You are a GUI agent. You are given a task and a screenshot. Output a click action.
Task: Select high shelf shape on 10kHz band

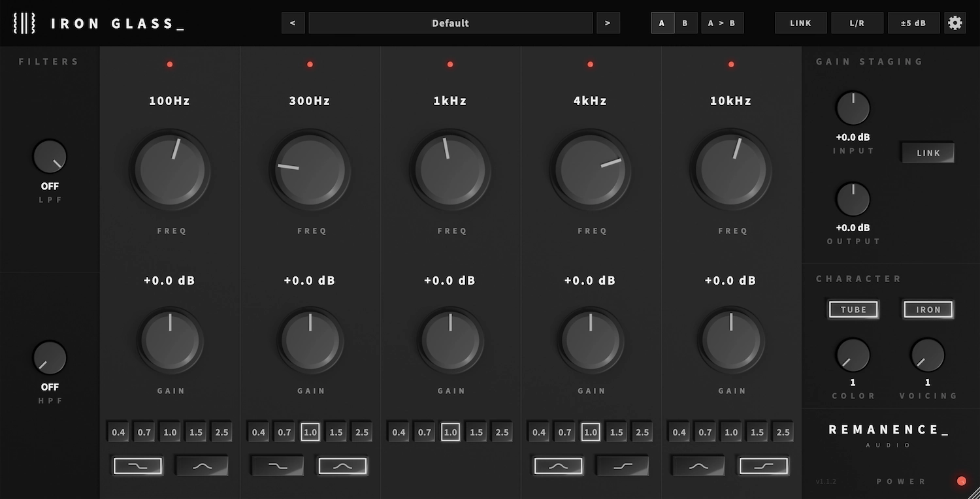tap(764, 466)
